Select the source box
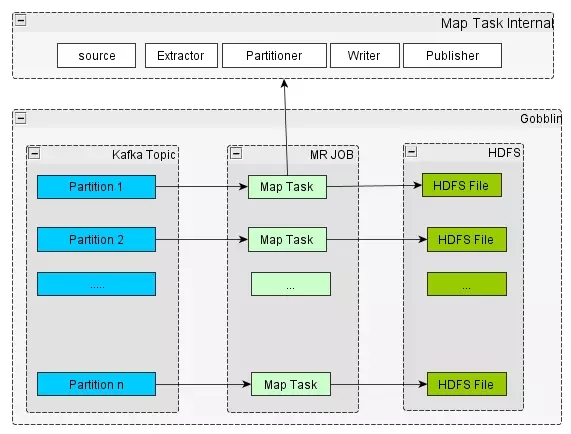Image resolution: width=571 pixels, height=434 pixels. coord(97,56)
